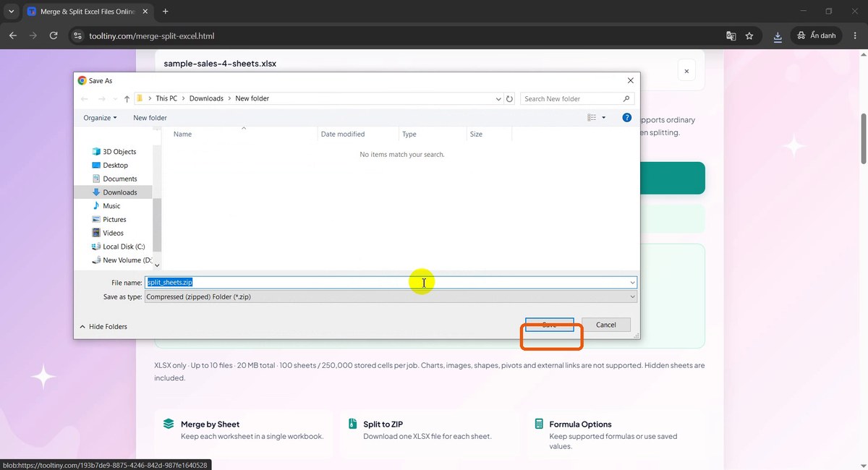Collapse folders with Hide Folders
Image resolution: width=868 pixels, height=470 pixels.
tap(103, 327)
